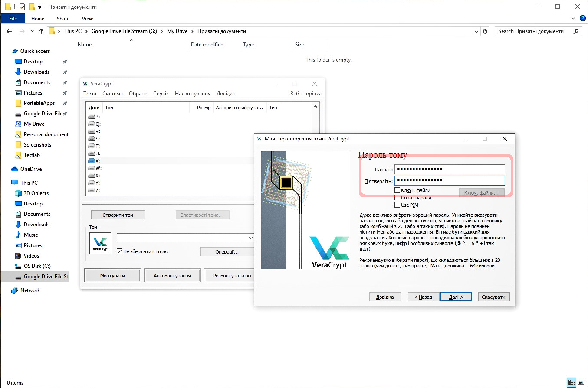
Task: Click the Скасувати button
Action: [494, 297]
